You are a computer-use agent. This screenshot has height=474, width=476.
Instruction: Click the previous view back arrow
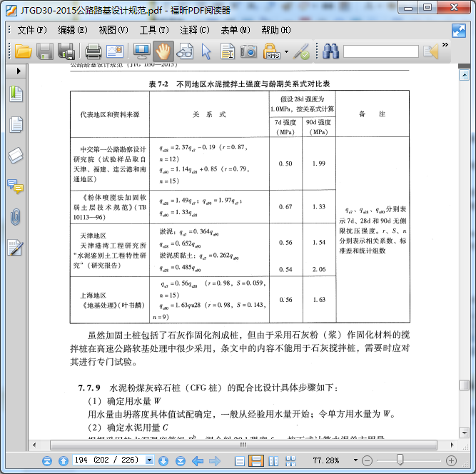[x=198, y=461]
